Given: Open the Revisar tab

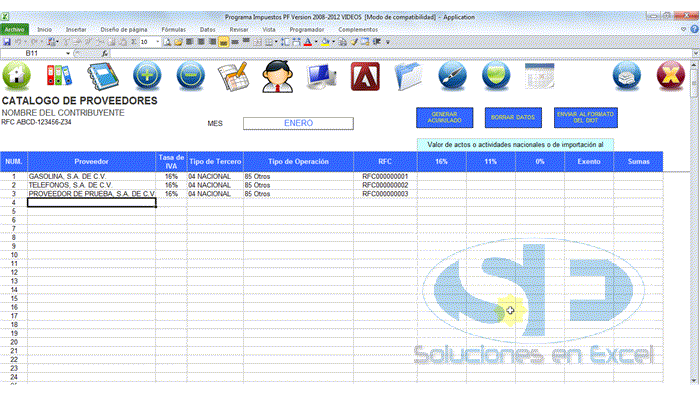Looking at the screenshot, I should click(x=239, y=29).
